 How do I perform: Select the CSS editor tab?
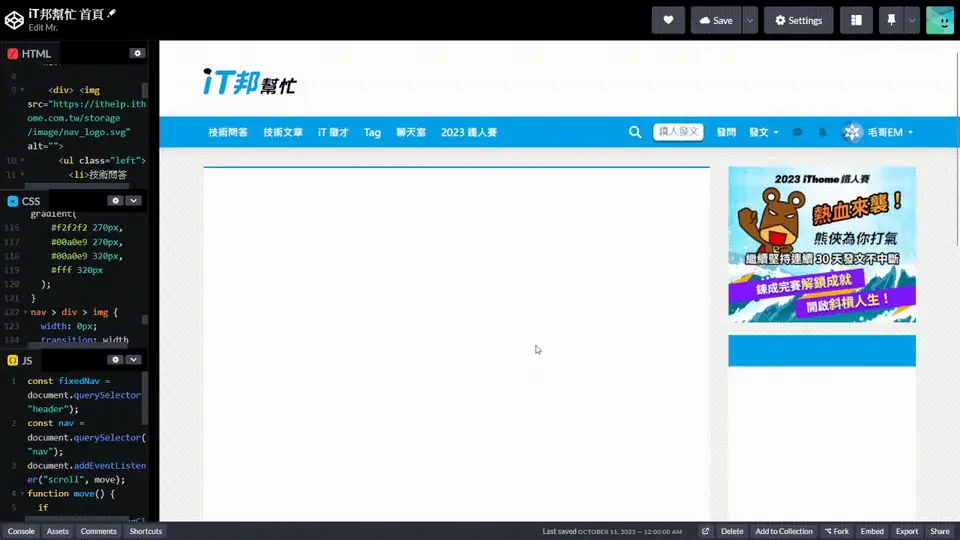coord(24,201)
